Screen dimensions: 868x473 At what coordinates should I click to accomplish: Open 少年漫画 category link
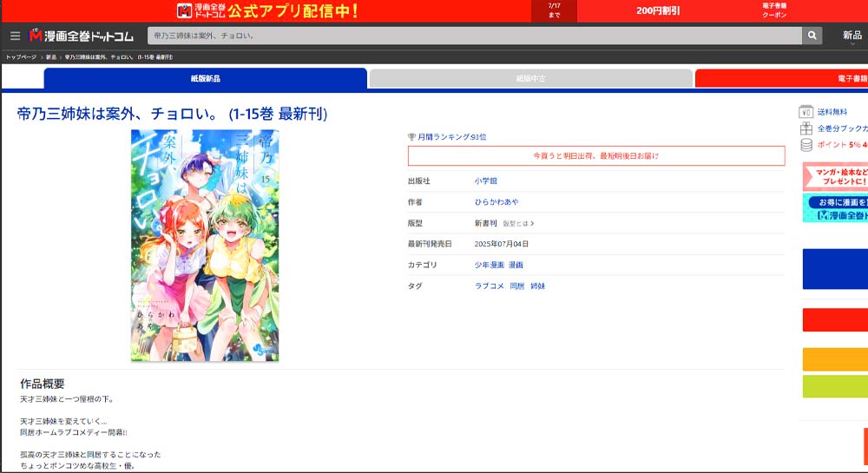(x=489, y=265)
